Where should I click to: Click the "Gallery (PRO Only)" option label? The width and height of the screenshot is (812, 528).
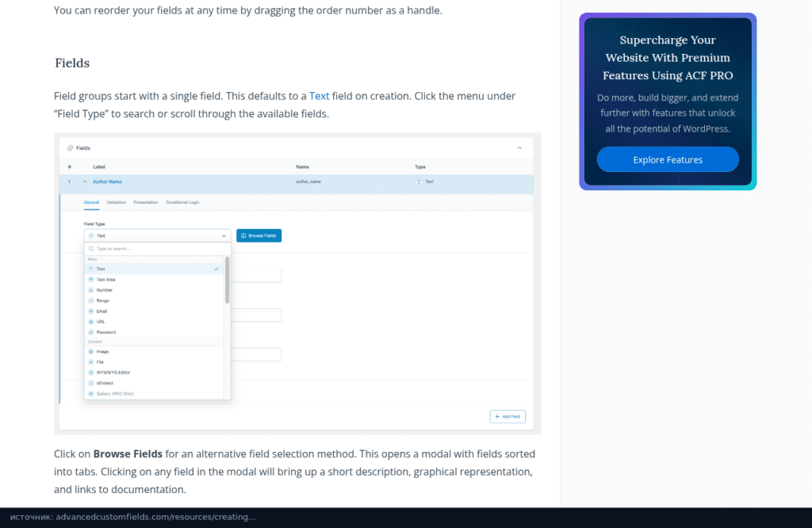tap(115, 394)
